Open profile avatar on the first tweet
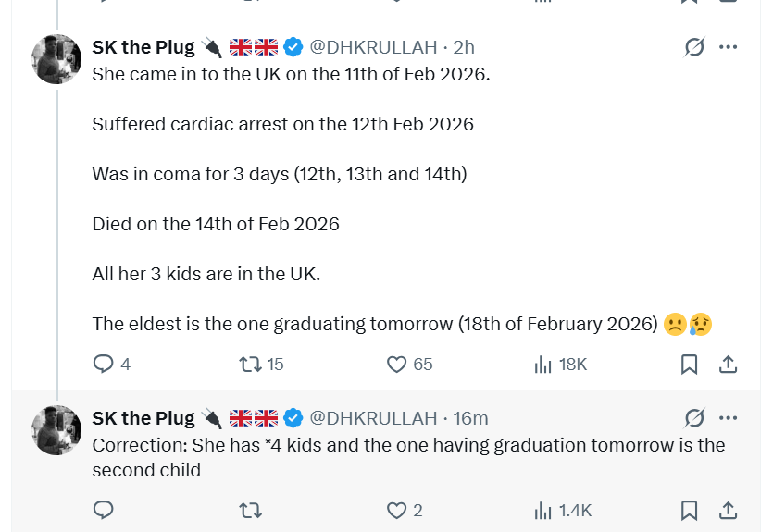This screenshot has width=773, height=532. point(57,59)
